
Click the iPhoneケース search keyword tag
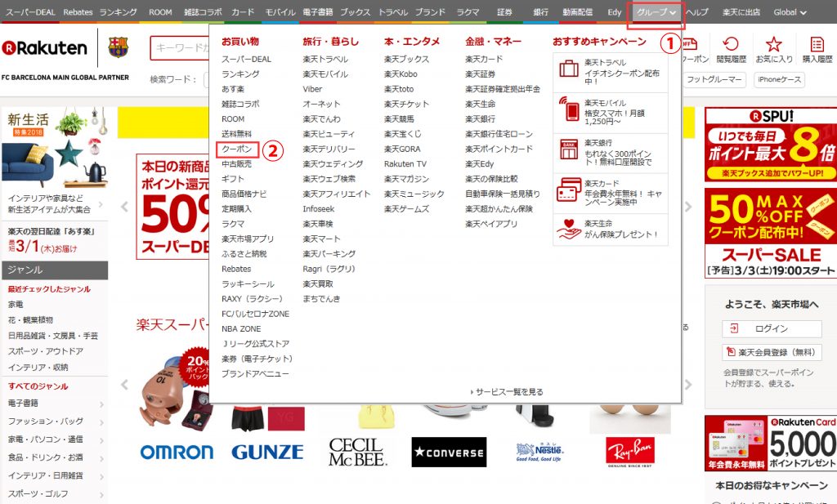pos(781,78)
